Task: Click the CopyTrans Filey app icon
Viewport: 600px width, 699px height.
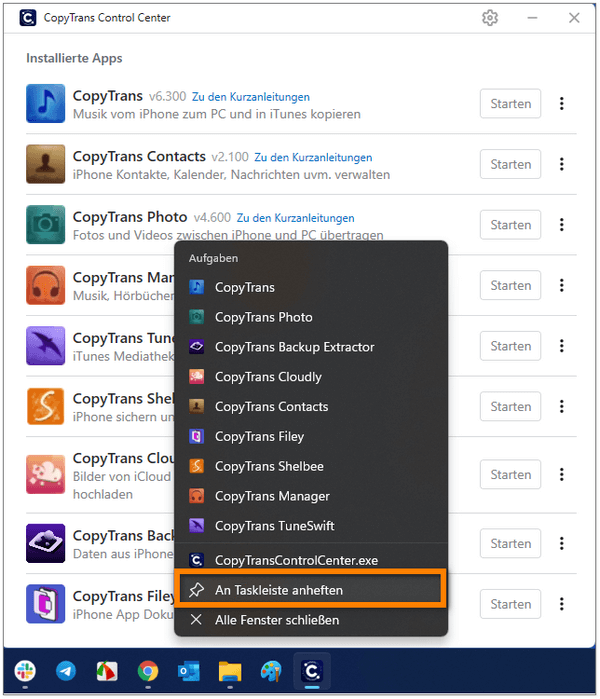Action: (x=45, y=604)
